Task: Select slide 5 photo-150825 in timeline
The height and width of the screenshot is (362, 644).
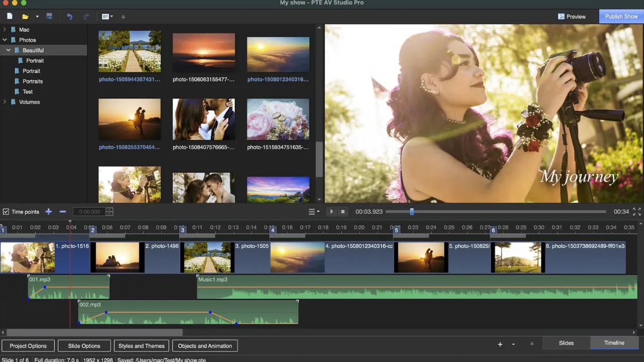Action: tap(442, 257)
